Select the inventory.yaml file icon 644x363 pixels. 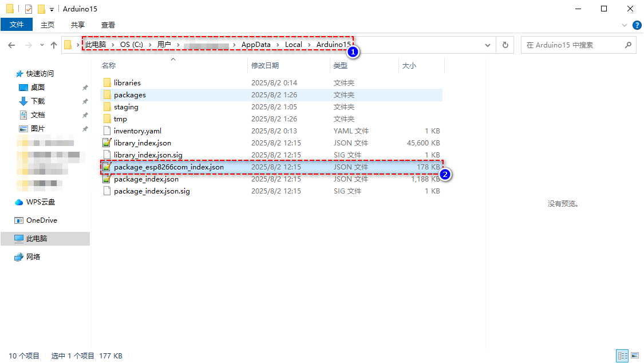(107, 131)
